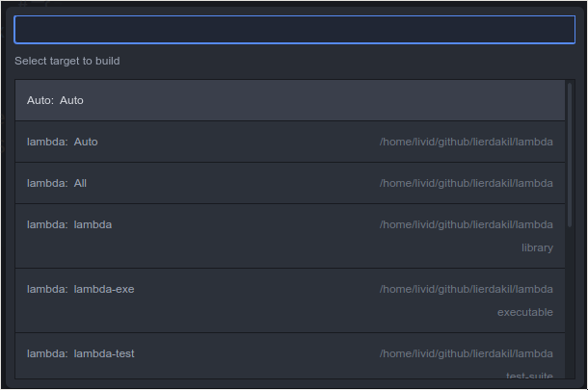Image resolution: width=588 pixels, height=390 pixels.
Task: Select the 'lambda: lambda-test' test-suite target
Action: click(x=290, y=356)
